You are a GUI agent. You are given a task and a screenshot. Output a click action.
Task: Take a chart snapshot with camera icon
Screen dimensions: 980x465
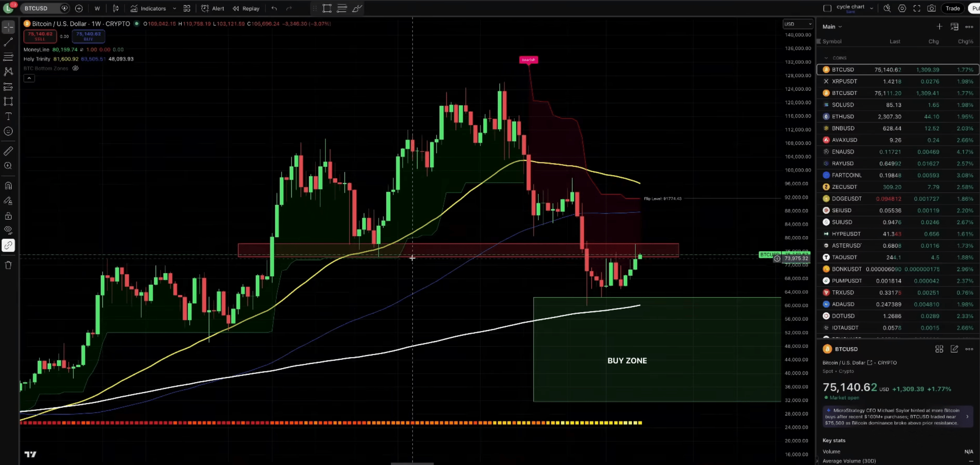[931, 8]
